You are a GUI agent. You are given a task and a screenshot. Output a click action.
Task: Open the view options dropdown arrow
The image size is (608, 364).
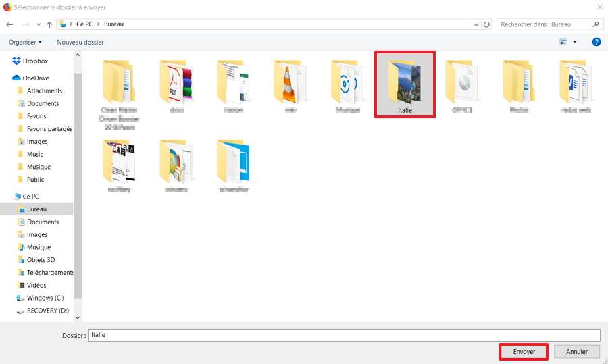click(575, 42)
